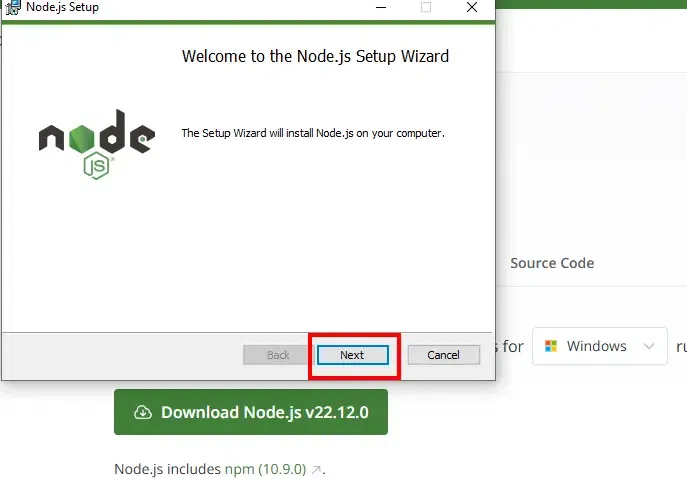Viewport: 687px width, 481px height.
Task: Click the 'The Setup Wizard will install Node.js' text
Action: coord(313,133)
